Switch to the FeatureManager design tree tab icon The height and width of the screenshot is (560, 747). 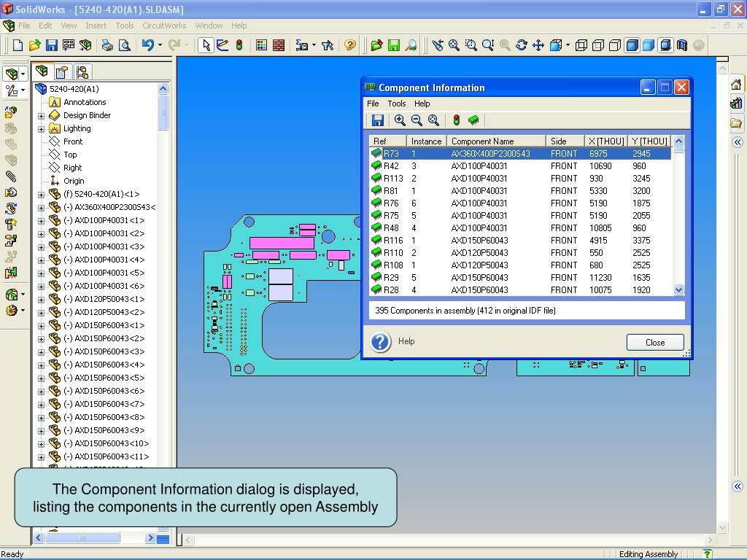[x=42, y=71]
